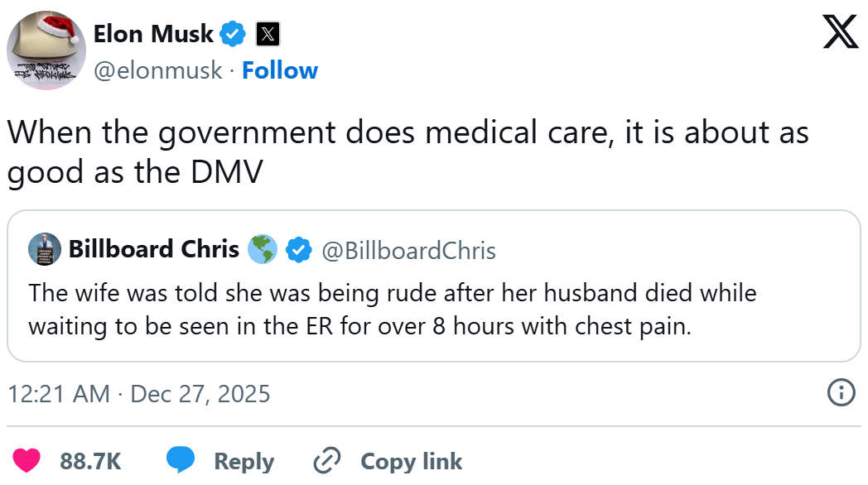
Task: Click the Reply label
Action: [244, 461]
